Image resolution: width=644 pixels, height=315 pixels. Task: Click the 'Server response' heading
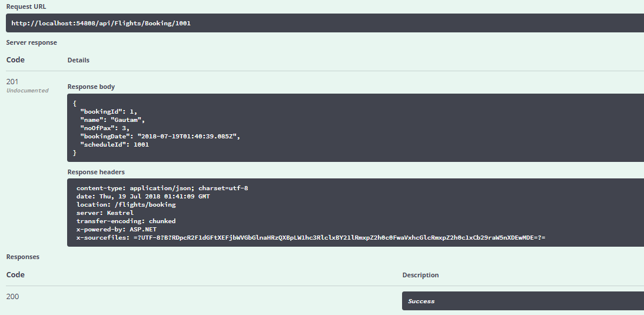[32, 43]
